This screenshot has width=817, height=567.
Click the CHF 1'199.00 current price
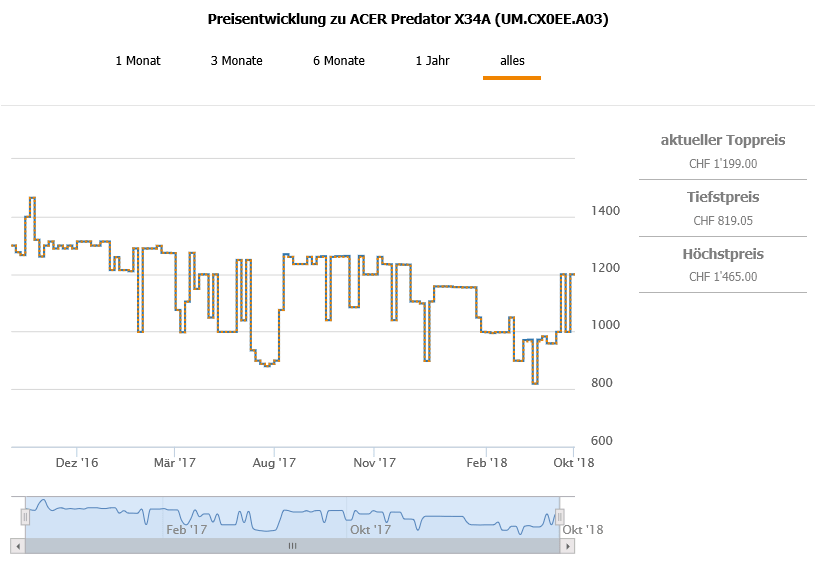[722, 164]
